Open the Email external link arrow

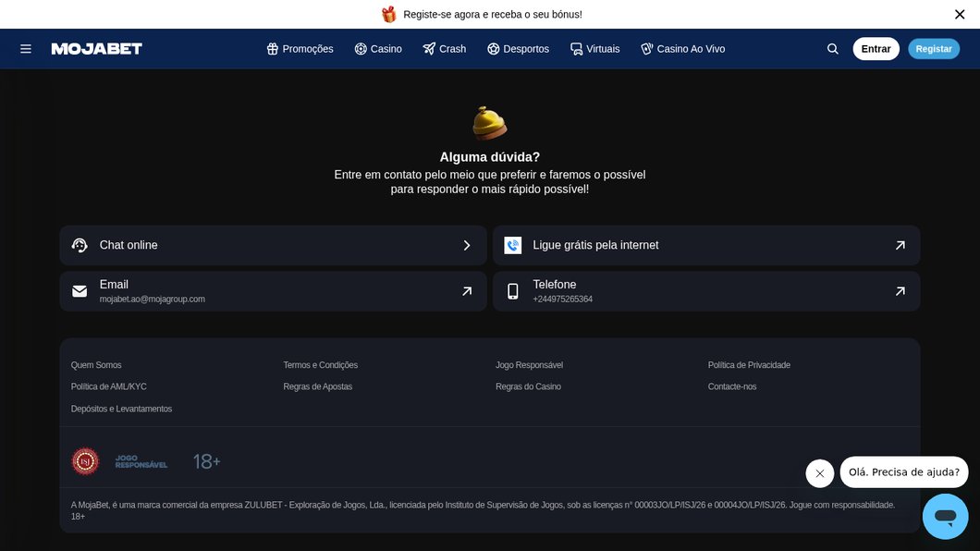[x=467, y=291]
